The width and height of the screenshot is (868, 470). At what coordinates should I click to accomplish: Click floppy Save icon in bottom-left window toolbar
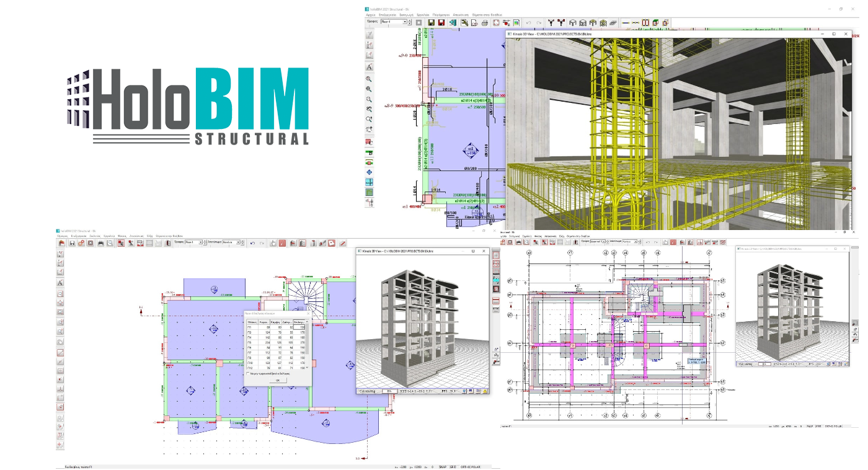72,243
